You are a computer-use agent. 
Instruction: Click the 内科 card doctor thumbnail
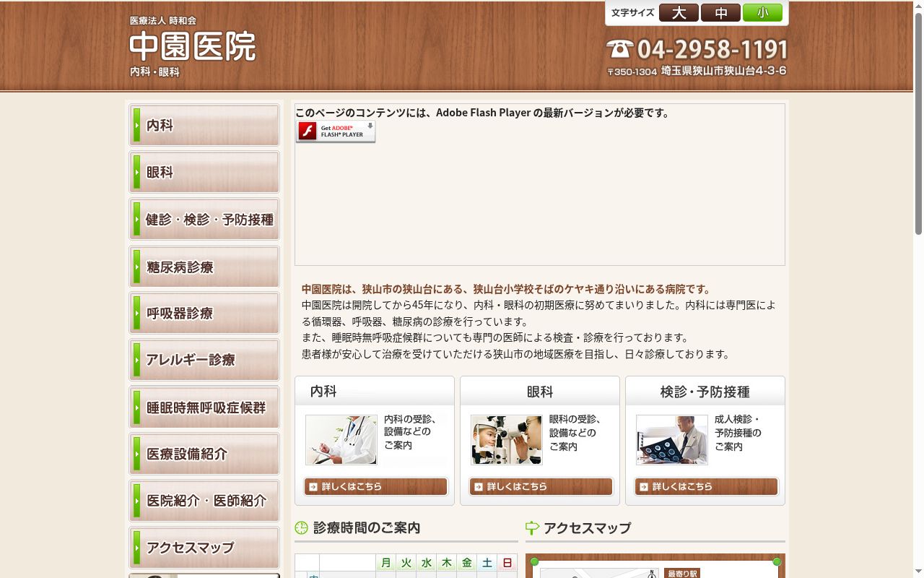[x=341, y=440]
